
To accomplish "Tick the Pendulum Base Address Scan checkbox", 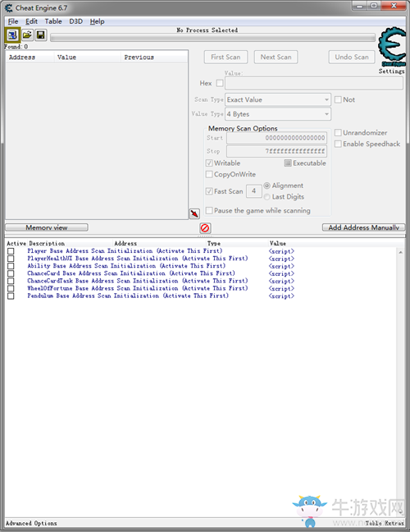I will (11, 296).
